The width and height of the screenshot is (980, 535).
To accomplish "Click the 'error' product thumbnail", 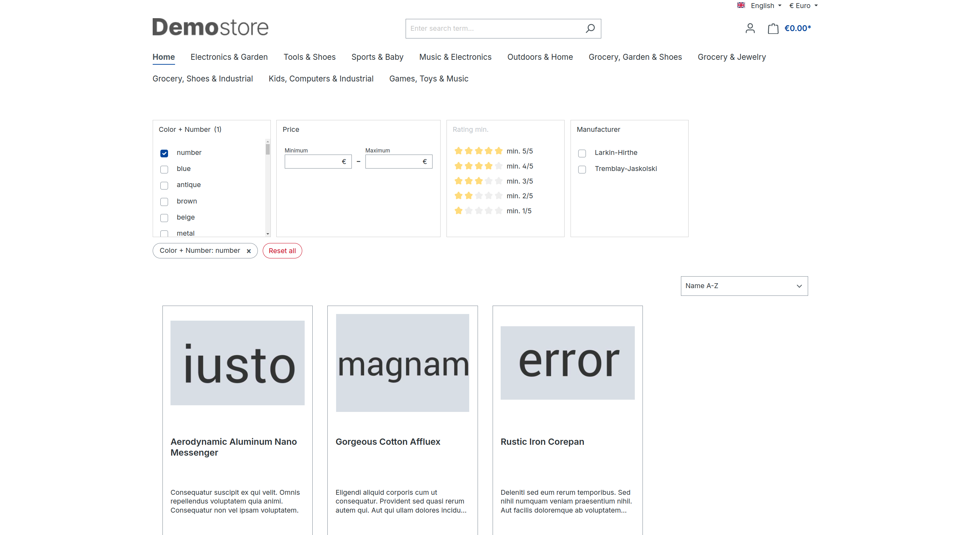I will 568,363.
